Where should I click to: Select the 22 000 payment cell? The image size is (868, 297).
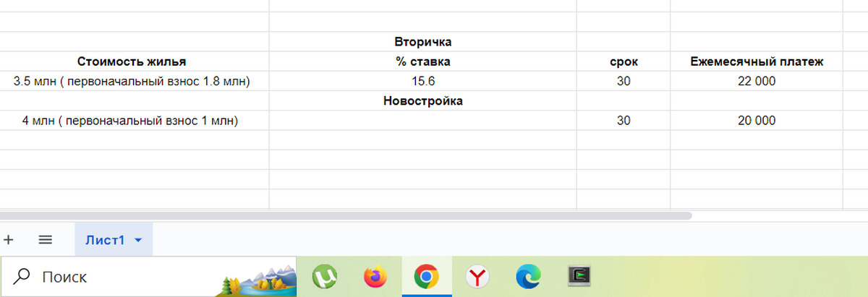click(x=757, y=81)
